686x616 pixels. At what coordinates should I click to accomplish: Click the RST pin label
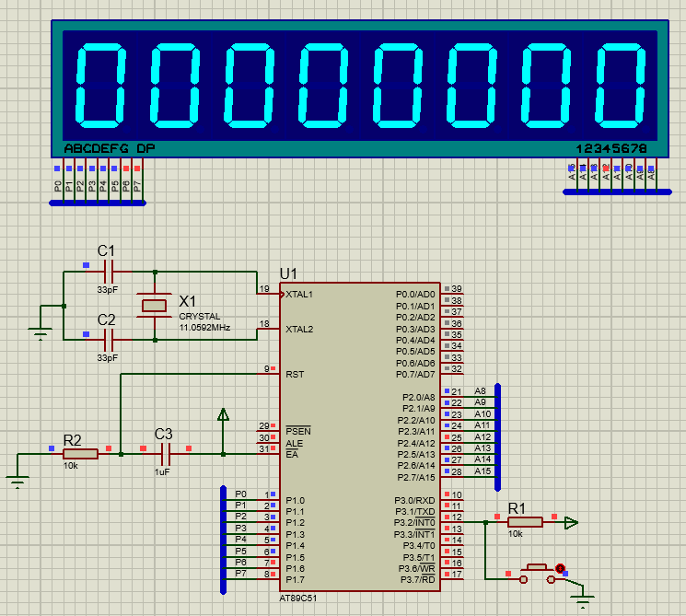click(295, 375)
